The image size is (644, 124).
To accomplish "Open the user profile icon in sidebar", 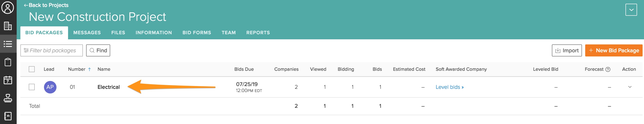I will (8, 8).
